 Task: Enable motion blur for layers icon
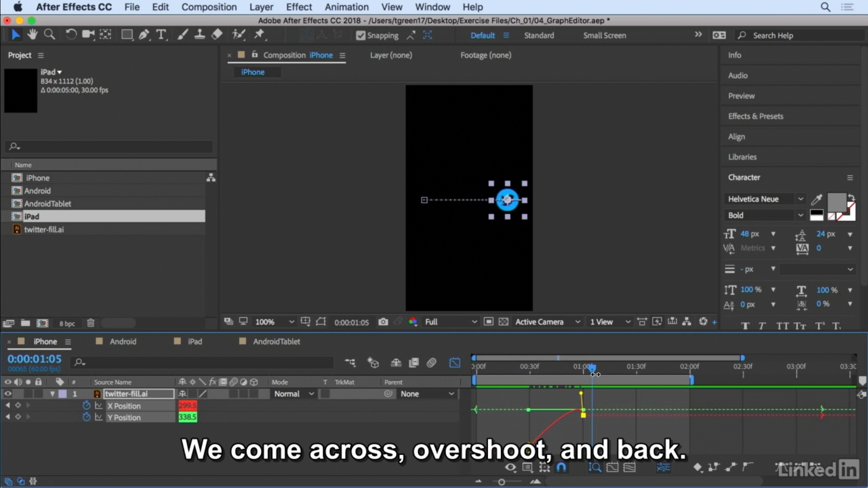click(431, 362)
